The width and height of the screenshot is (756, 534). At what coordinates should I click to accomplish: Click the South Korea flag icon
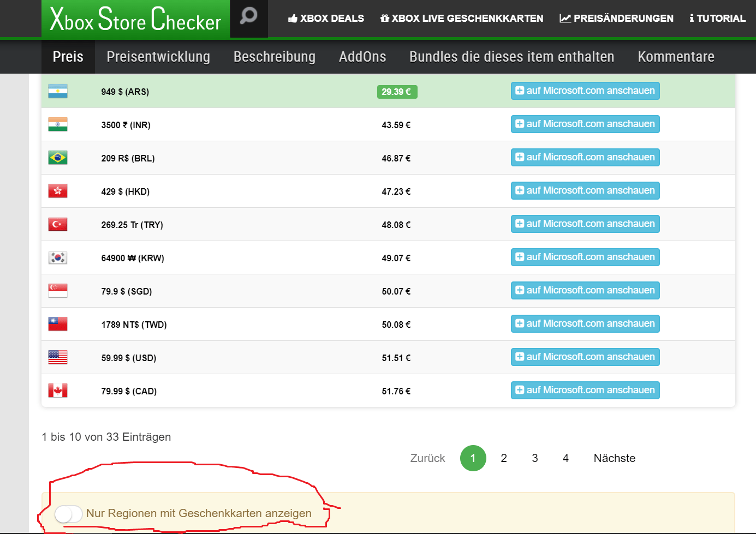(58, 257)
